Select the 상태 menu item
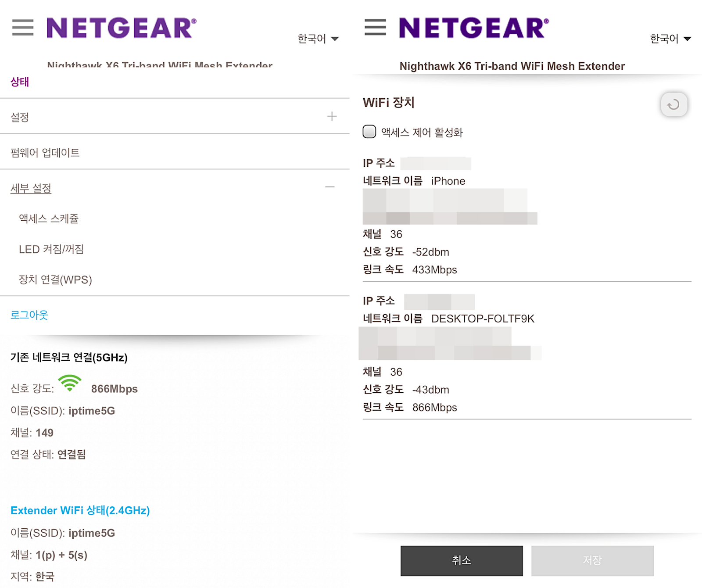 coord(20,82)
